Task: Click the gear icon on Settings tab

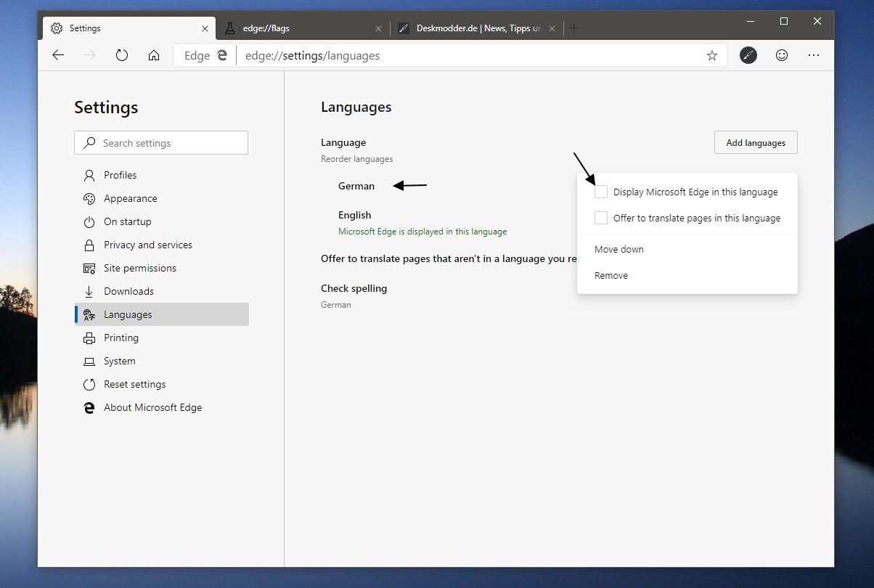Action: (x=57, y=28)
